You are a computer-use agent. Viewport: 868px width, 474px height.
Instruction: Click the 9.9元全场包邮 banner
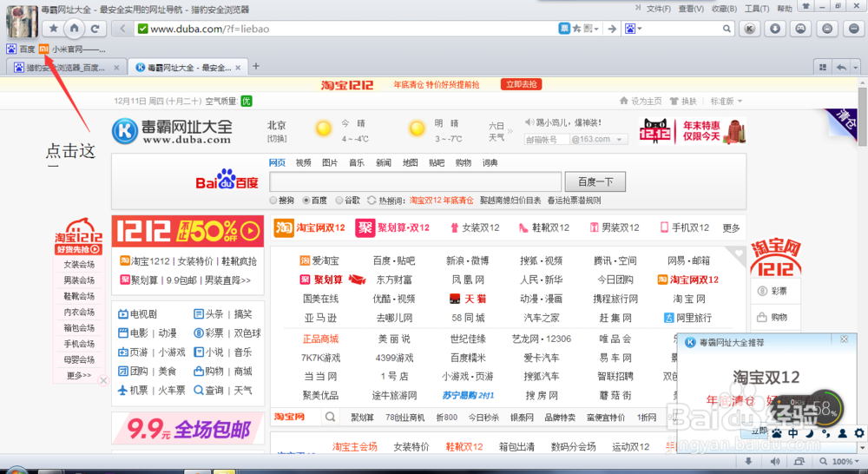click(x=187, y=428)
